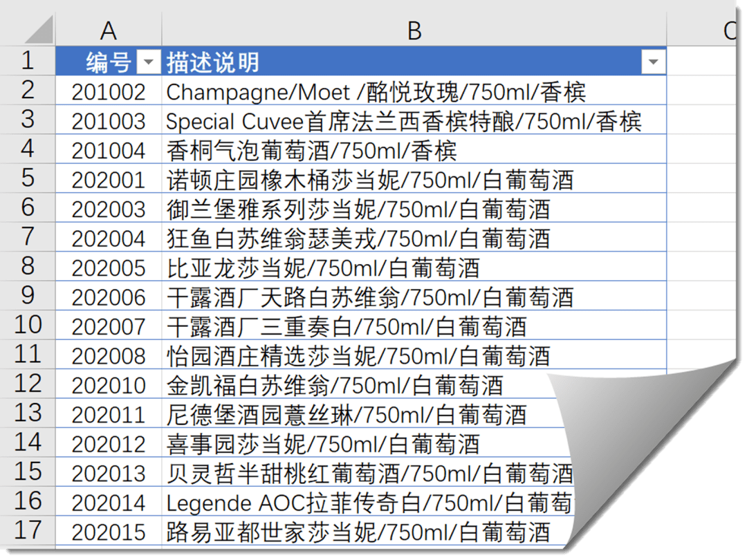Click the 诺顿庄园橡木桶莎当妮 description cell
This screenshot has width=747, height=560.
tap(414, 180)
